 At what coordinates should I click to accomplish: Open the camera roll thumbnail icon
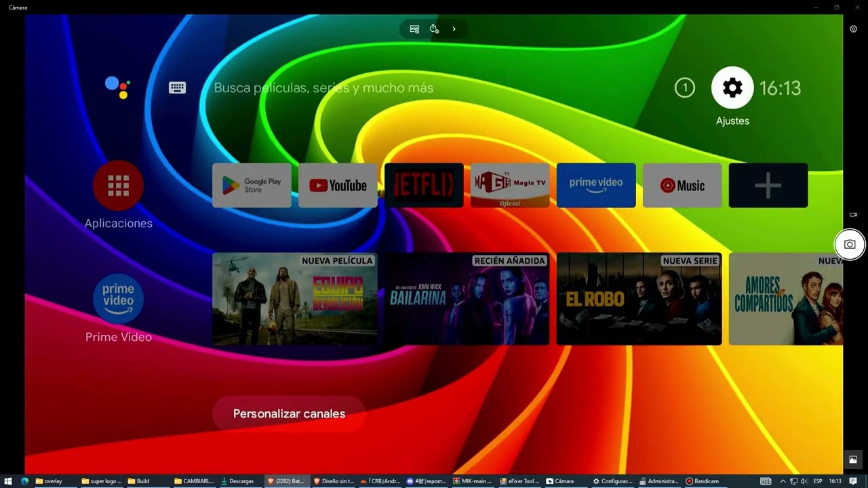[853, 460]
